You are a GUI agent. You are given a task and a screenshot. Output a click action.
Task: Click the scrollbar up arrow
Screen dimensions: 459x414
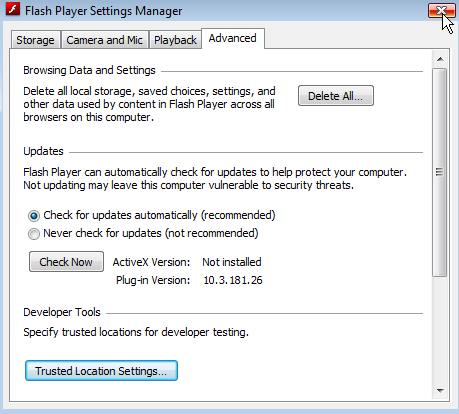pos(440,59)
